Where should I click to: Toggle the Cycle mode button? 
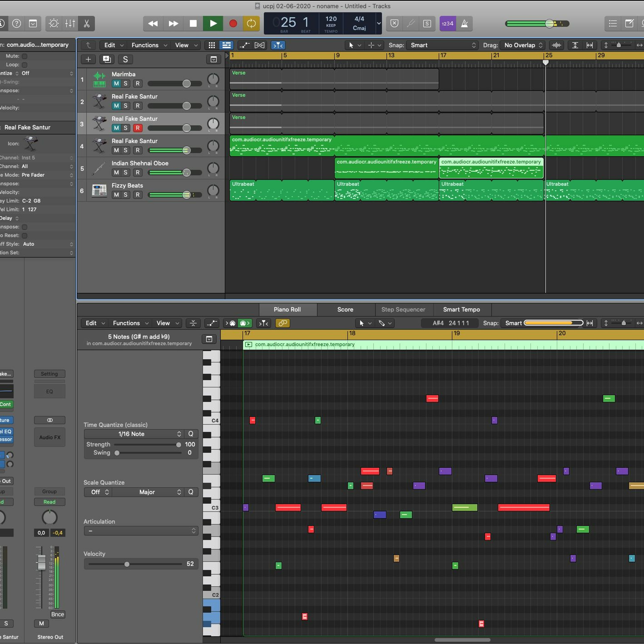click(x=251, y=23)
